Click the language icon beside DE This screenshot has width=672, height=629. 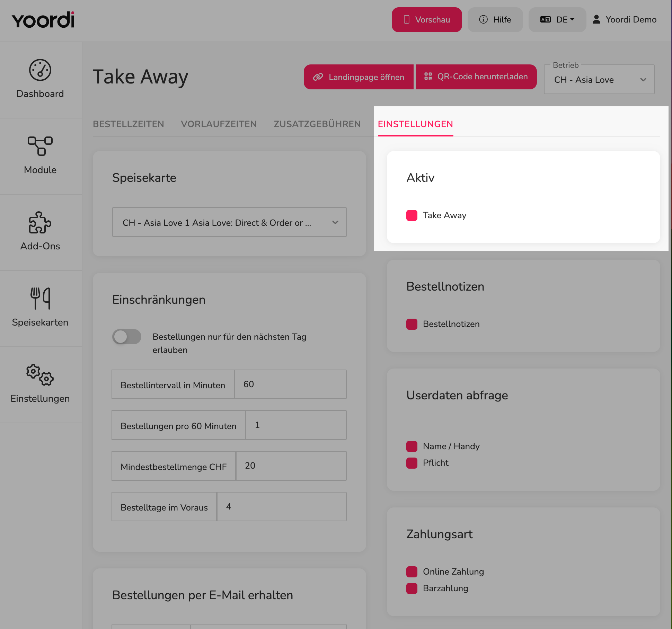tap(546, 19)
